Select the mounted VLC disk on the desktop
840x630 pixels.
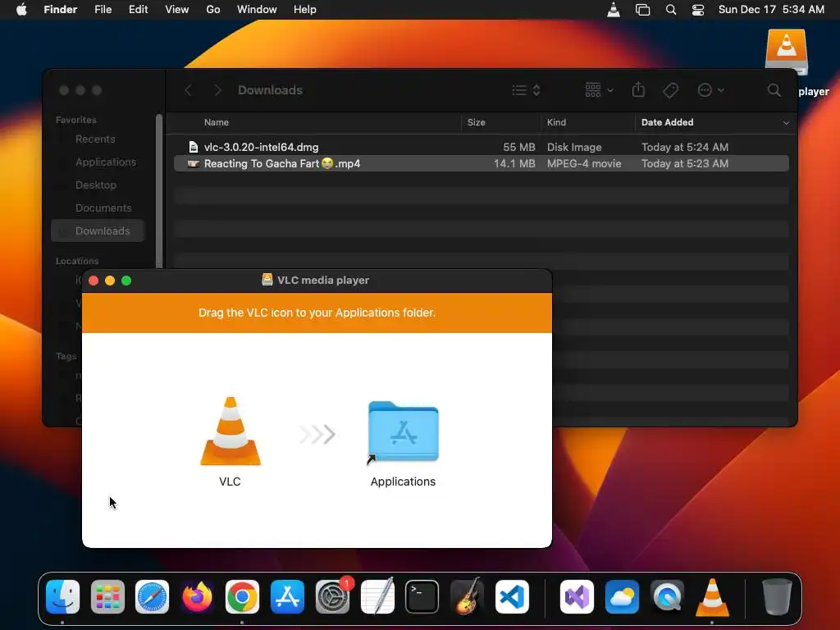pyautogui.click(x=787, y=52)
